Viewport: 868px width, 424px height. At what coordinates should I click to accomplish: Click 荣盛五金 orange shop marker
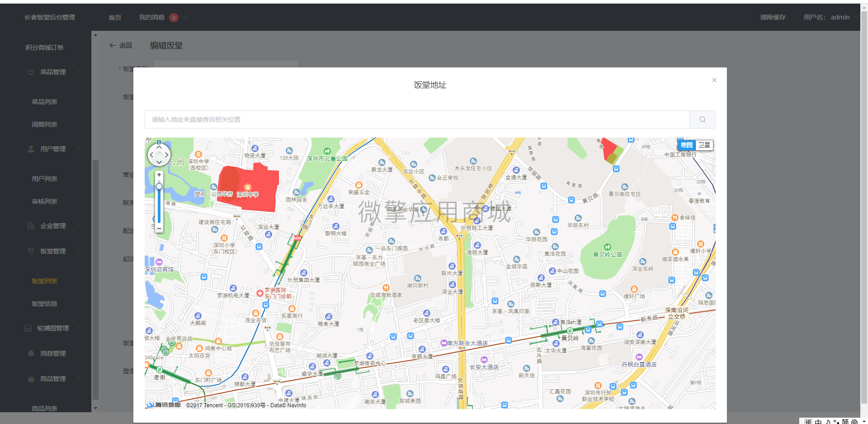click(x=359, y=185)
